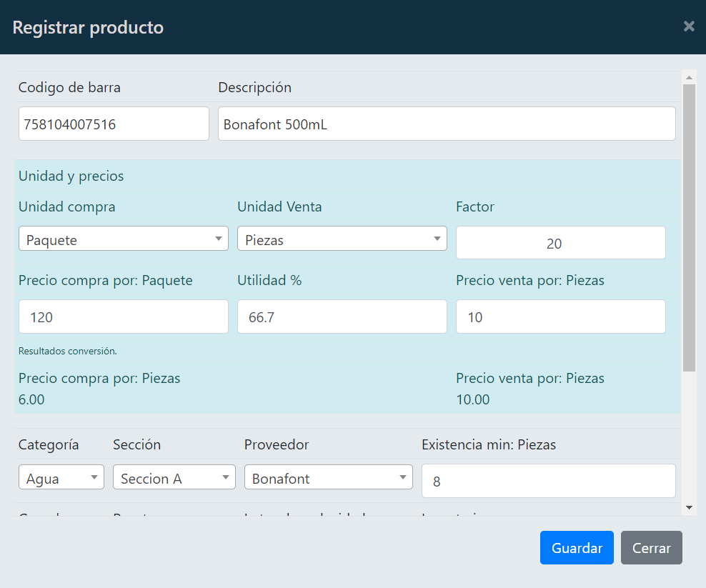Click the Precio compra por Paquete field
The height and width of the screenshot is (588, 706).
click(123, 317)
